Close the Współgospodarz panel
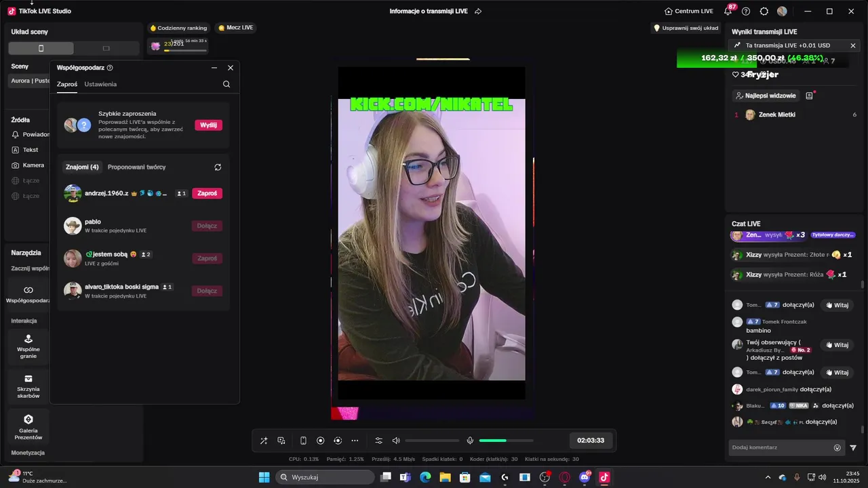The height and width of the screenshot is (488, 868). point(231,68)
